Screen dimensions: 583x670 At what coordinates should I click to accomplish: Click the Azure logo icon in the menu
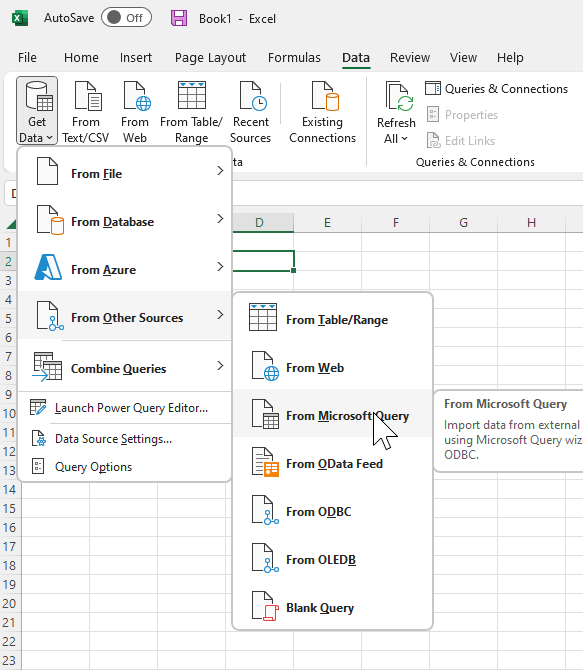tap(48, 267)
